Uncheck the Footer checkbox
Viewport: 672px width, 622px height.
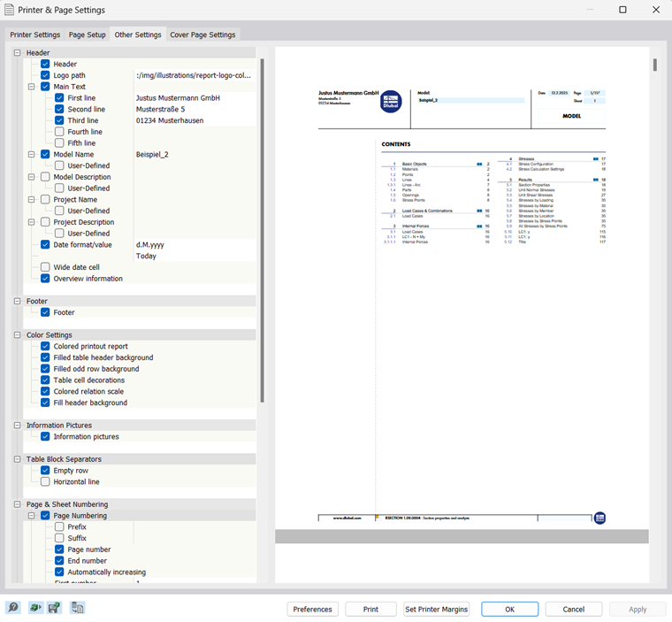tap(45, 312)
